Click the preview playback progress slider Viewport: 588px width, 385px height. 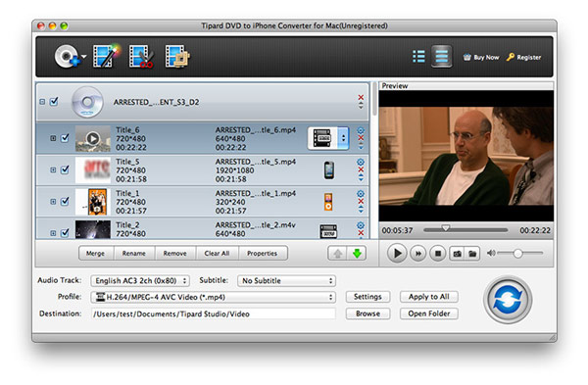coord(465,229)
